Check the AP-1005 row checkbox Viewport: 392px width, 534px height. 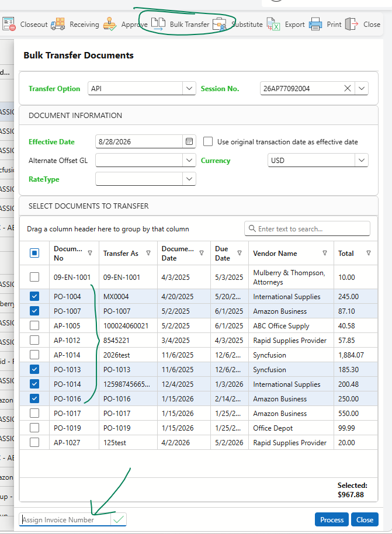(34, 325)
